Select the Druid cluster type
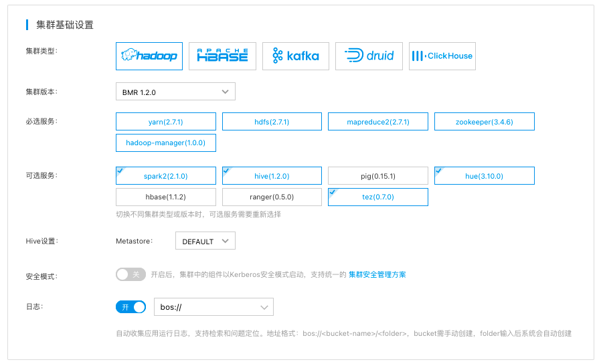The width and height of the screenshot is (601, 364). click(x=369, y=56)
